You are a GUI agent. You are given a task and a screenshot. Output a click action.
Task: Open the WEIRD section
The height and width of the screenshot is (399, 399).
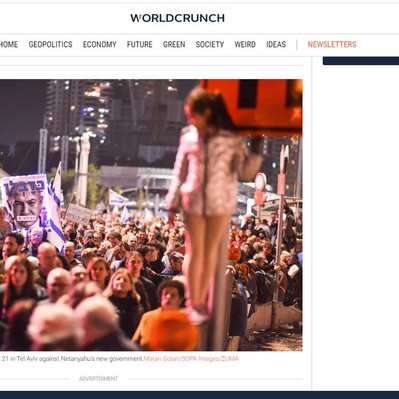[x=245, y=44]
